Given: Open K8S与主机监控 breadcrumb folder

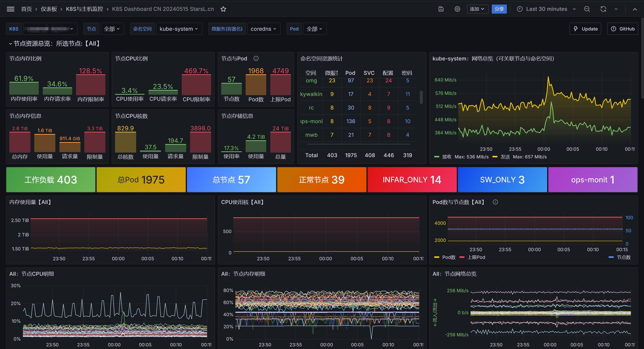Looking at the screenshot, I should pos(84,9).
